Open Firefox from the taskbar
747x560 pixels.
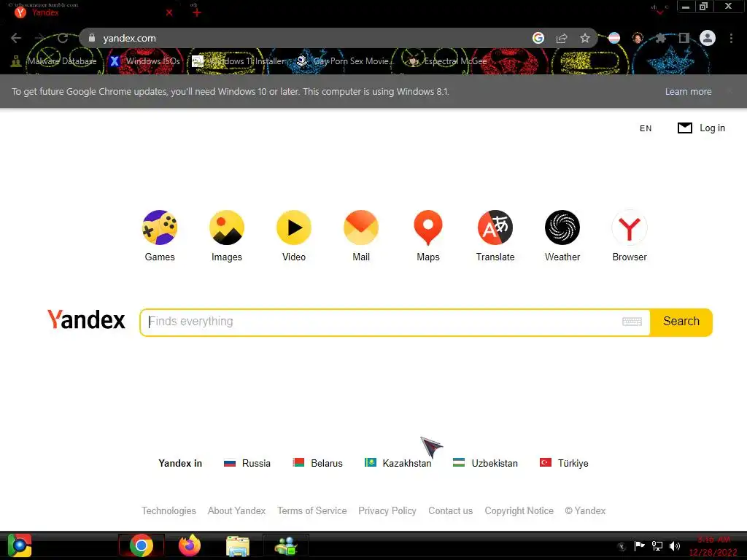(x=189, y=545)
